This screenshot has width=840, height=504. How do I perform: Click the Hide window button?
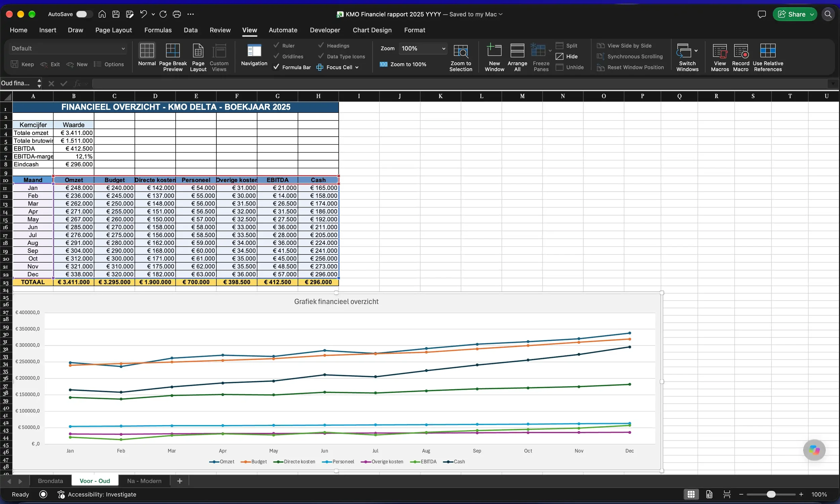(566, 56)
